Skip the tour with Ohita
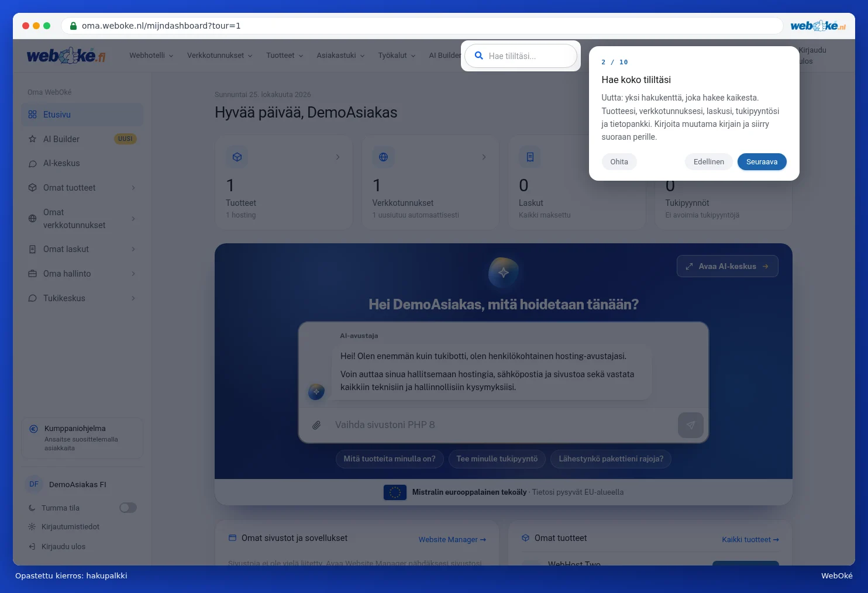The image size is (868, 593). click(x=619, y=162)
